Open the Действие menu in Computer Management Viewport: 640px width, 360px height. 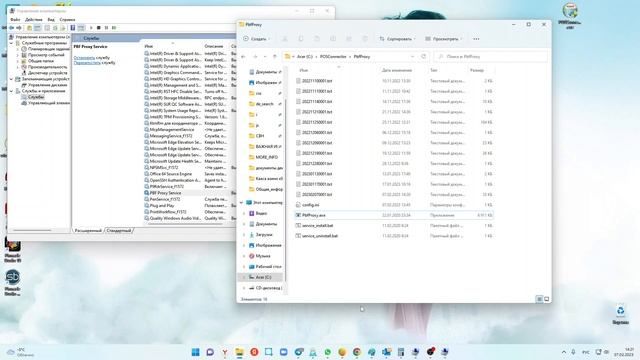tap(33, 20)
